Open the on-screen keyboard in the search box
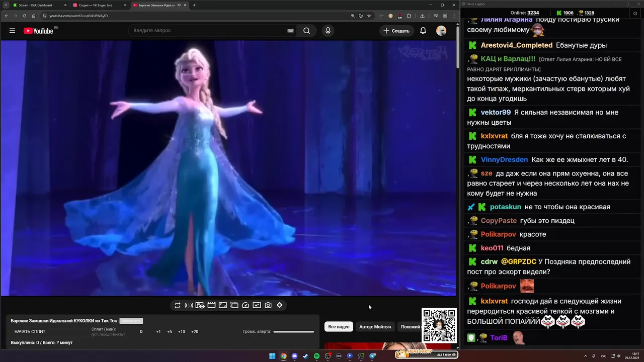Image resolution: width=644 pixels, height=362 pixels. (290, 31)
